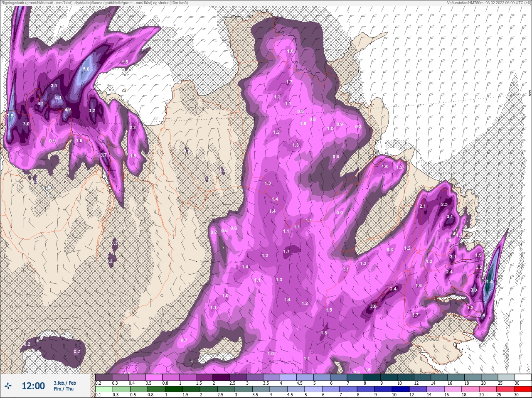Select the red swatch after 30 in bottom legend

point(523,389)
